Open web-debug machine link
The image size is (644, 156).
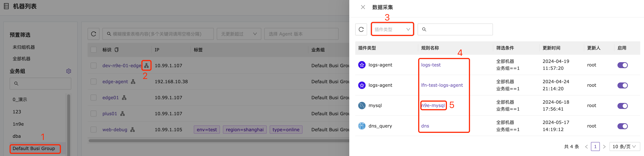click(x=115, y=130)
